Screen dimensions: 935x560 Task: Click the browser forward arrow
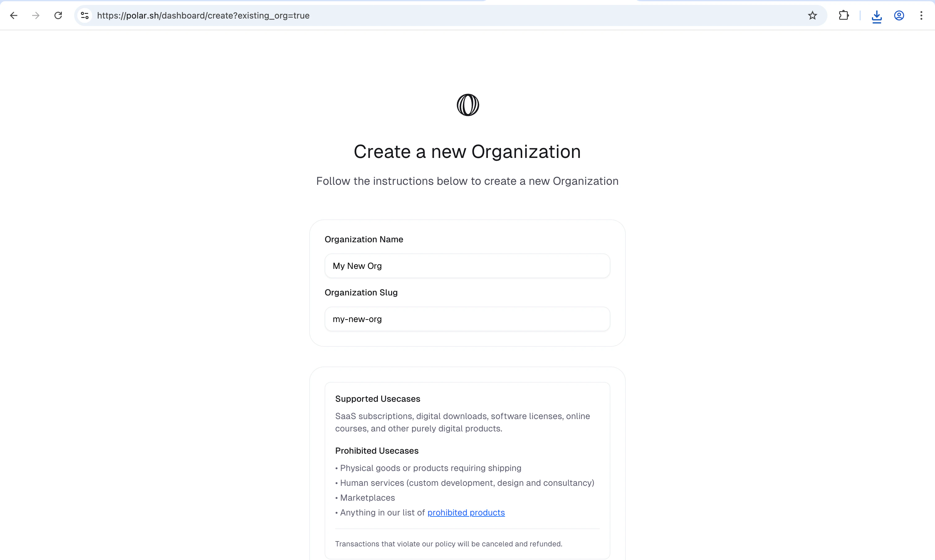36,15
